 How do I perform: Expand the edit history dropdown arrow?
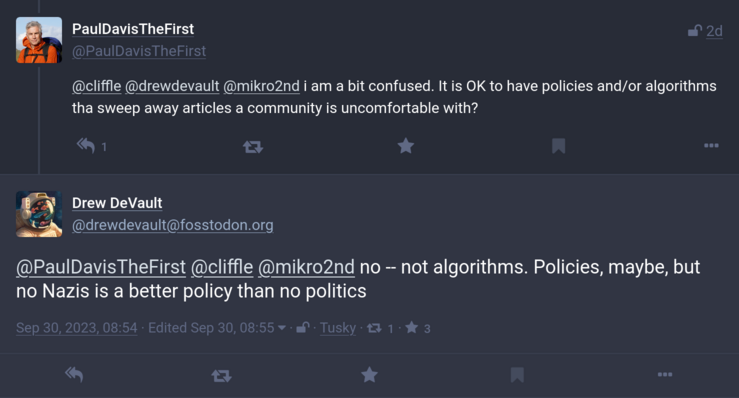[x=282, y=328]
